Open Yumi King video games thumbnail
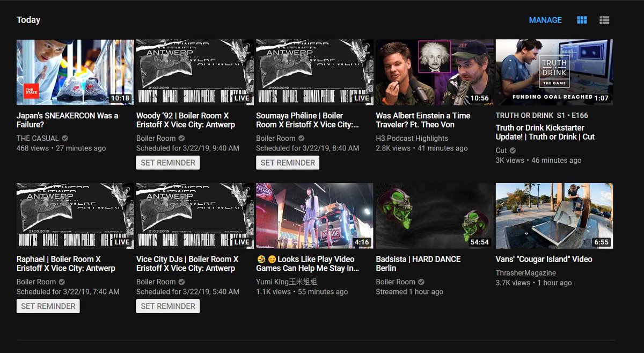Screen dimensions: 644x353 pyautogui.click(x=314, y=215)
